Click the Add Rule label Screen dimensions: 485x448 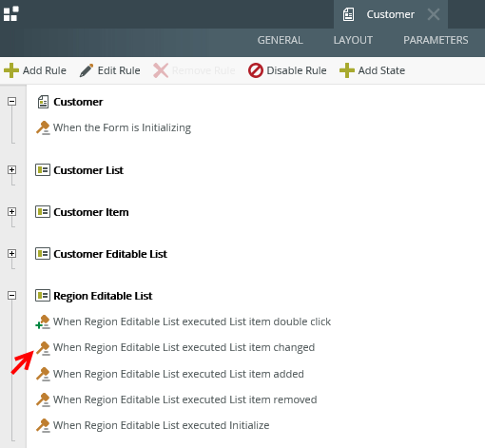[x=45, y=70]
